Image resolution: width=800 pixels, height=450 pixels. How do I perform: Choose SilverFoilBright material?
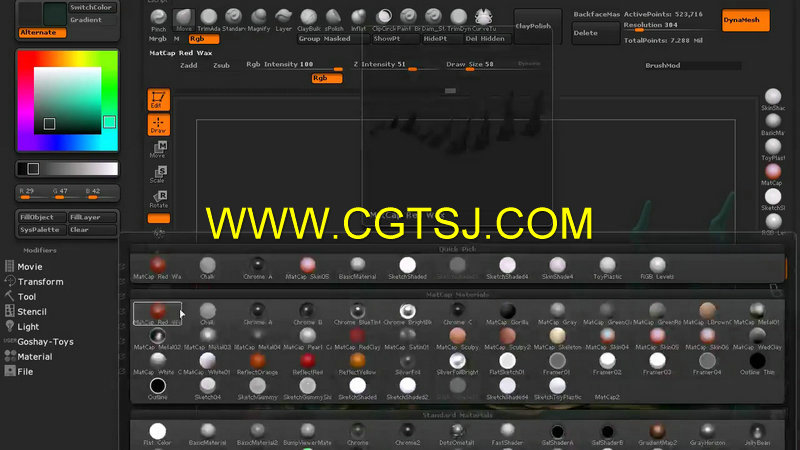pos(457,363)
